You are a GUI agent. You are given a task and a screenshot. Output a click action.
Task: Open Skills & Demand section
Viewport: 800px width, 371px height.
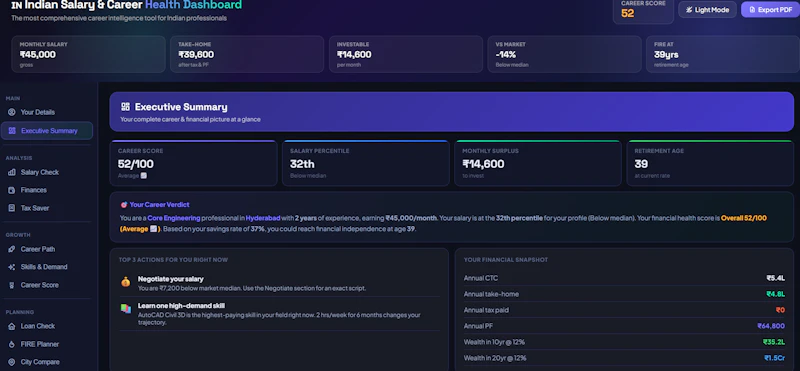coord(46,267)
